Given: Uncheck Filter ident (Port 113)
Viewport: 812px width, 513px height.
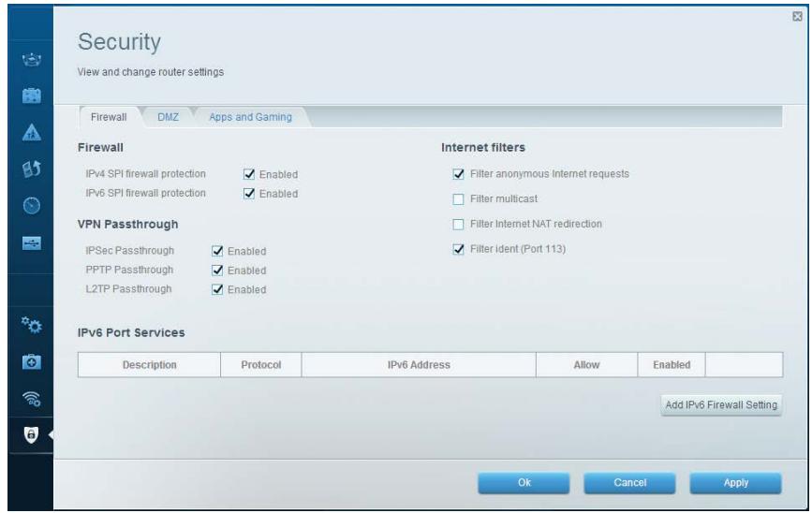Looking at the screenshot, I should (458, 249).
